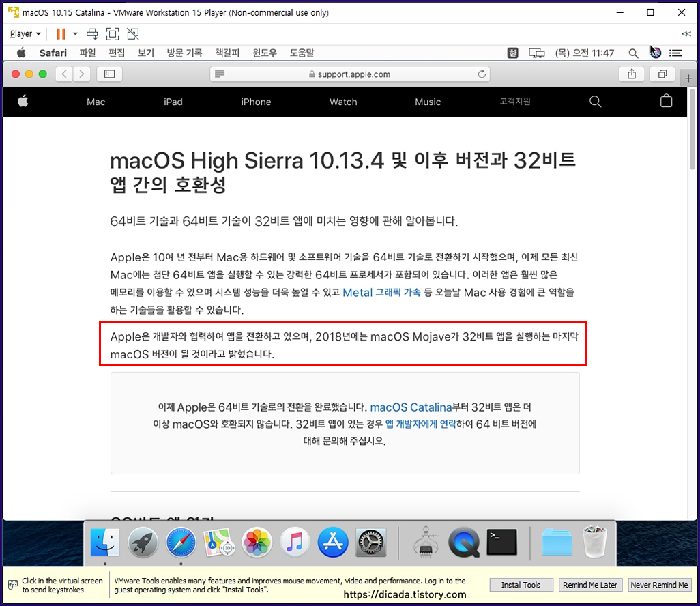This screenshot has width=700, height=606.
Task: Go back with Safari back arrow
Action: tap(64, 74)
